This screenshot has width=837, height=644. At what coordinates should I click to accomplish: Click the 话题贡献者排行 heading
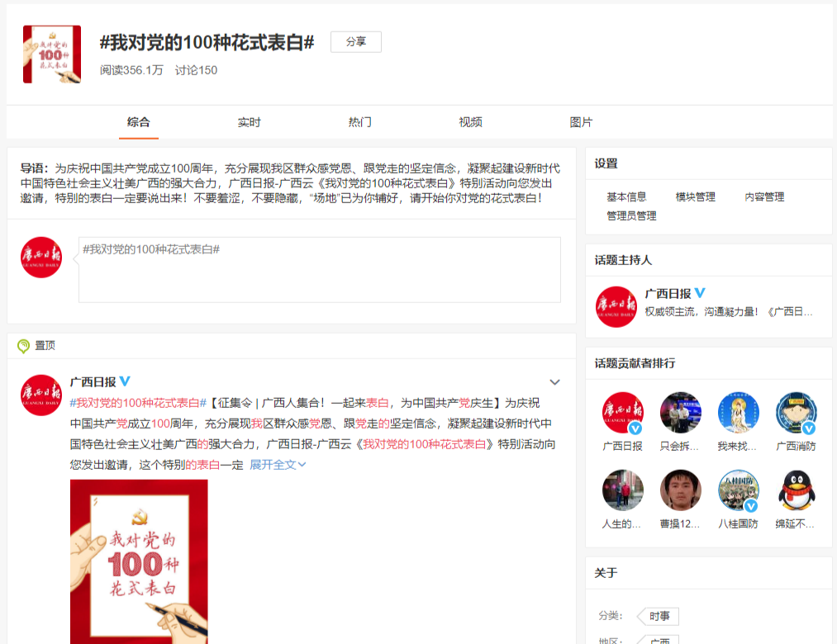(635, 363)
